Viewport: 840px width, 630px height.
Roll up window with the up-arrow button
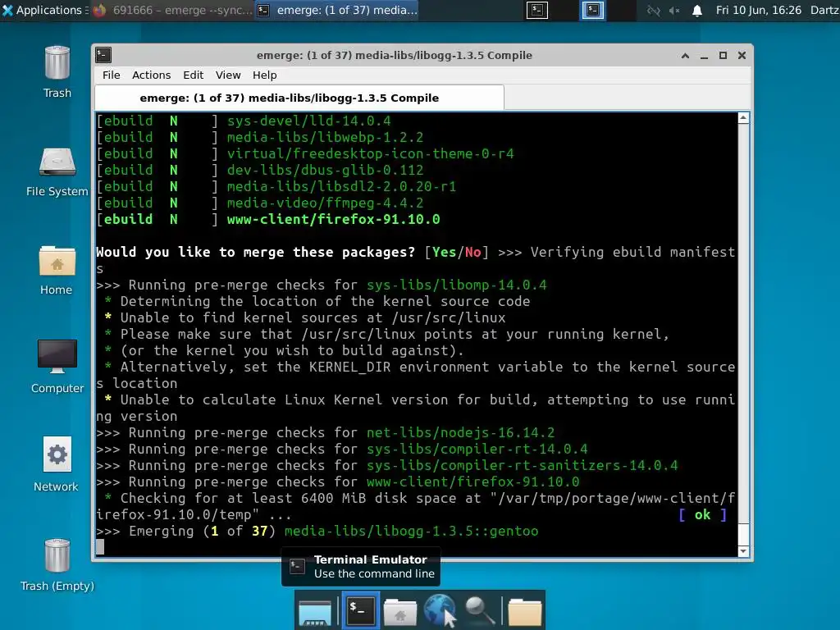pyautogui.click(x=685, y=55)
